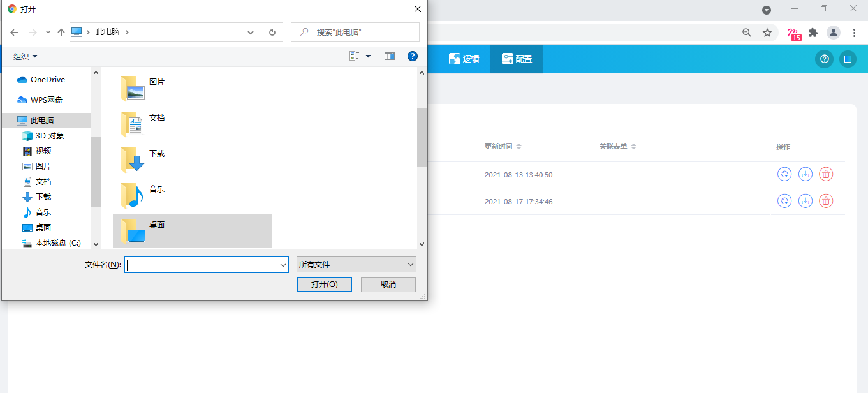The width and height of the screenshot is (868, 393).
Task: Click the help question mark icon in the blue header
Action: [x=824, y=59]
